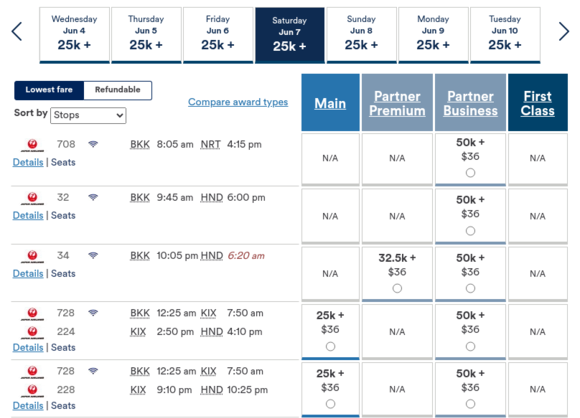Select Partner Business fare for flight 708

click(470, 172)
